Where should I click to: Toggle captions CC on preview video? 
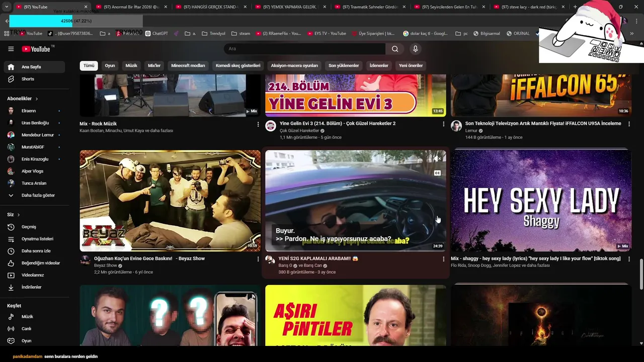[x=437, y=173]
